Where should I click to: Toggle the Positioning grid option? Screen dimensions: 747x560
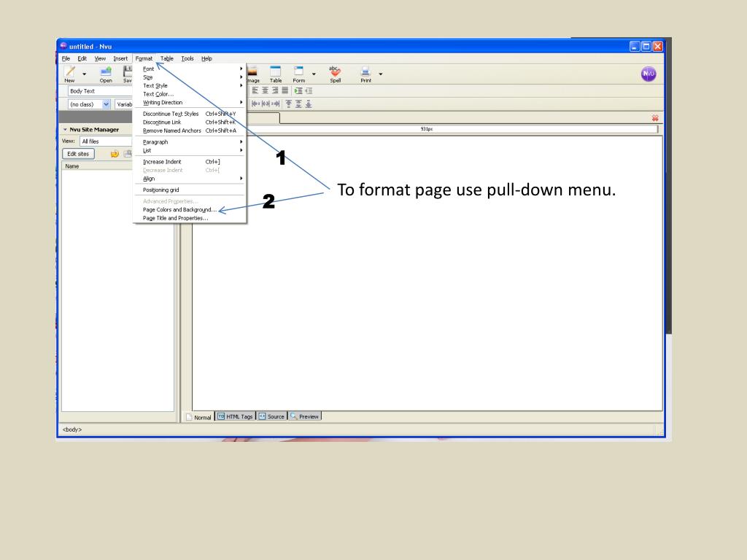tap(190, 190)
